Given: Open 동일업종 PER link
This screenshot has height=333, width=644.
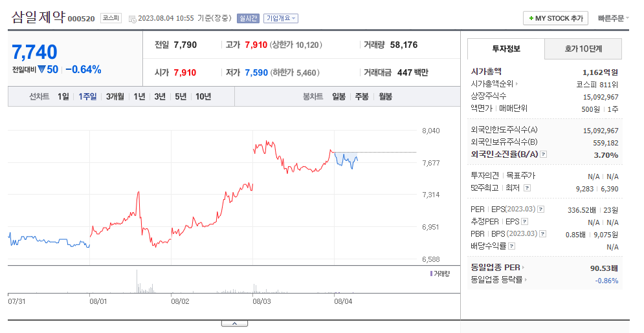Looking at the screenshot, I should (498, 268).
